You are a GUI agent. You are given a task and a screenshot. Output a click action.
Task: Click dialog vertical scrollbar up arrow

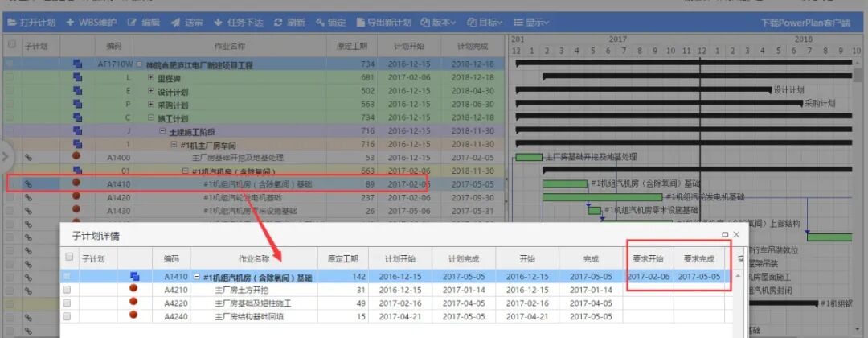pos(739,275)
